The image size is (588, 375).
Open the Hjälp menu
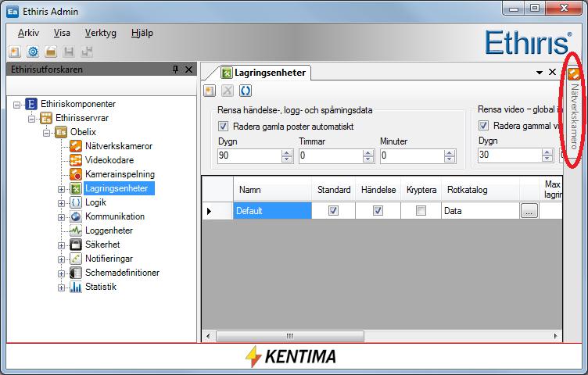coord(142,33)
